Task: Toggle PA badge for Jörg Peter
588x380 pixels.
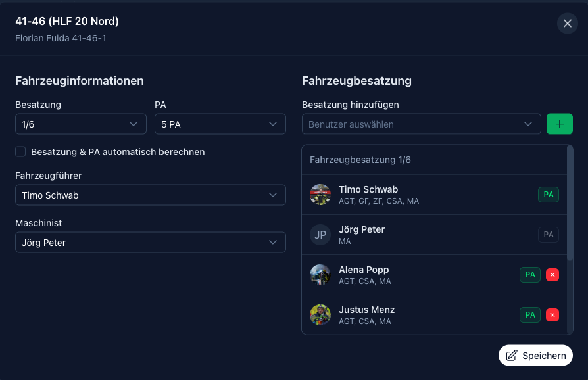Action: [x=548, y=235]
